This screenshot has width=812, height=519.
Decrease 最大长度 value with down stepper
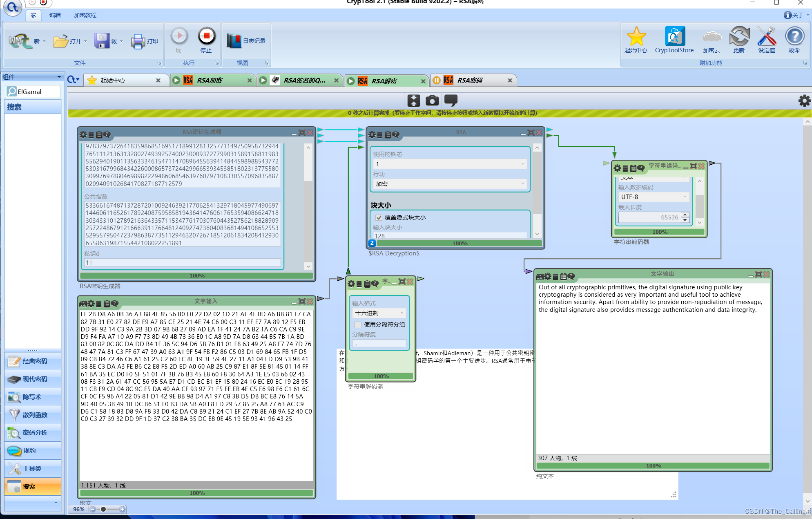point(685,220)
